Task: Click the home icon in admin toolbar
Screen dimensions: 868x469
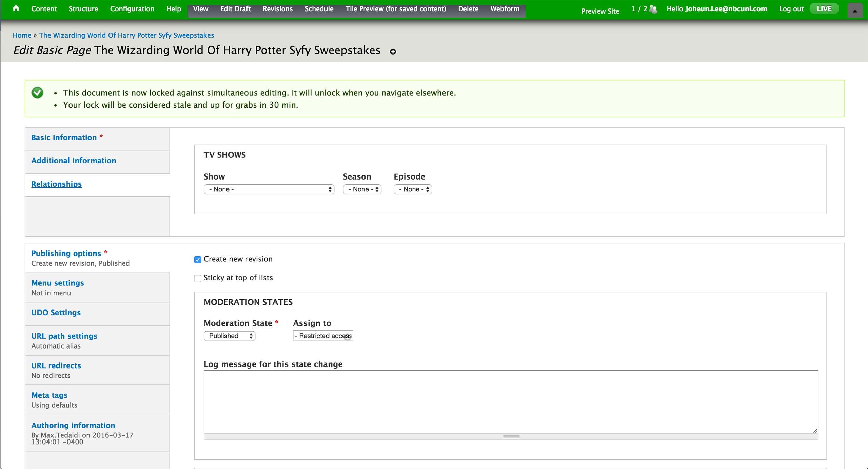Action: (16, 8)
